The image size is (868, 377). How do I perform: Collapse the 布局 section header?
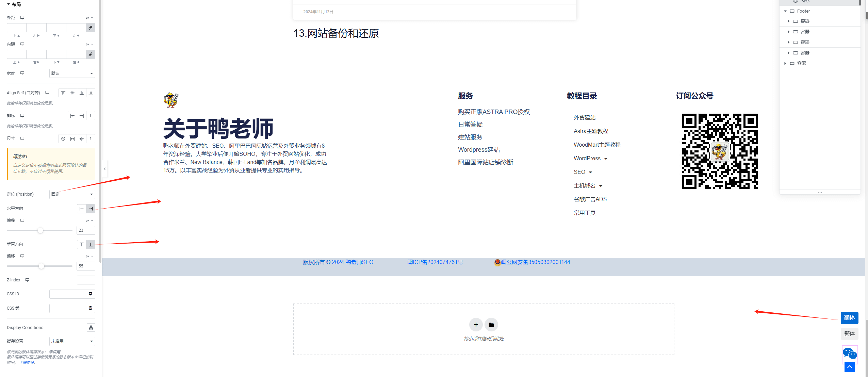pyautogui.click(x=14, y=4)
